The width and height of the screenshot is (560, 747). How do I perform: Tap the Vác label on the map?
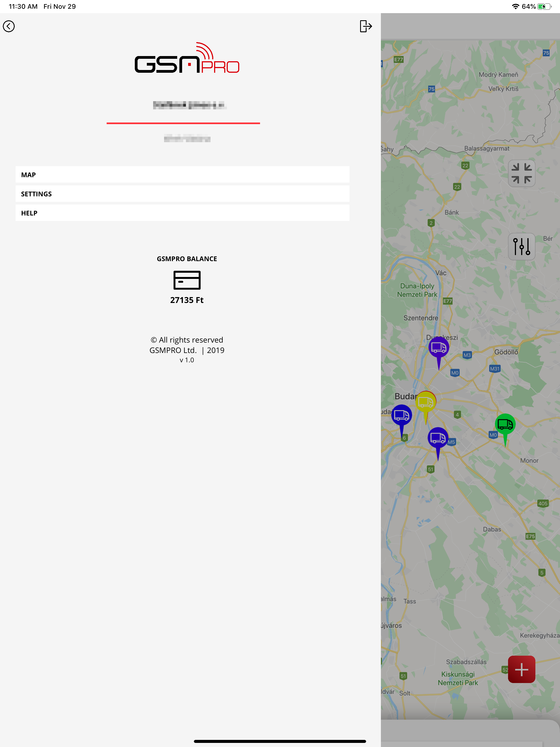[x=441, y=273]
